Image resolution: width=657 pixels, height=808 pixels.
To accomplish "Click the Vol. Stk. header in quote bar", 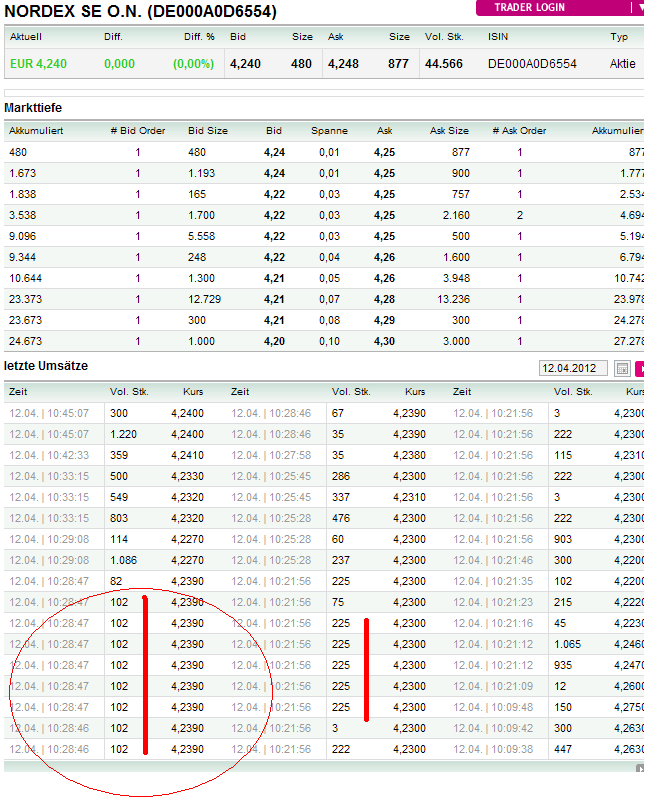I will 444,37.
